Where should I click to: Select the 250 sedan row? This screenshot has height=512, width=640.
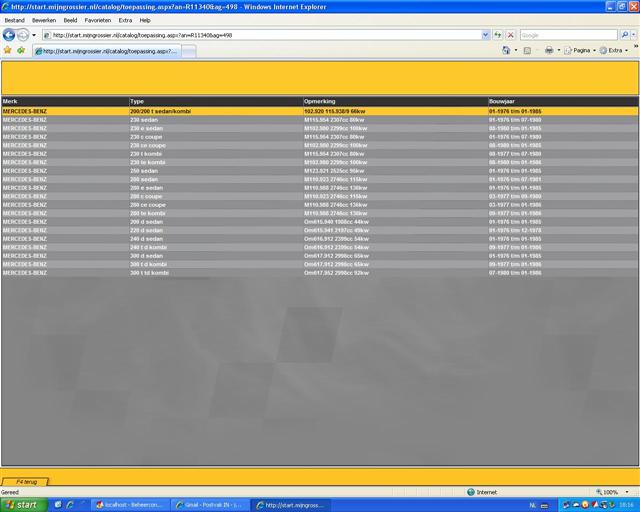(320, 171)
